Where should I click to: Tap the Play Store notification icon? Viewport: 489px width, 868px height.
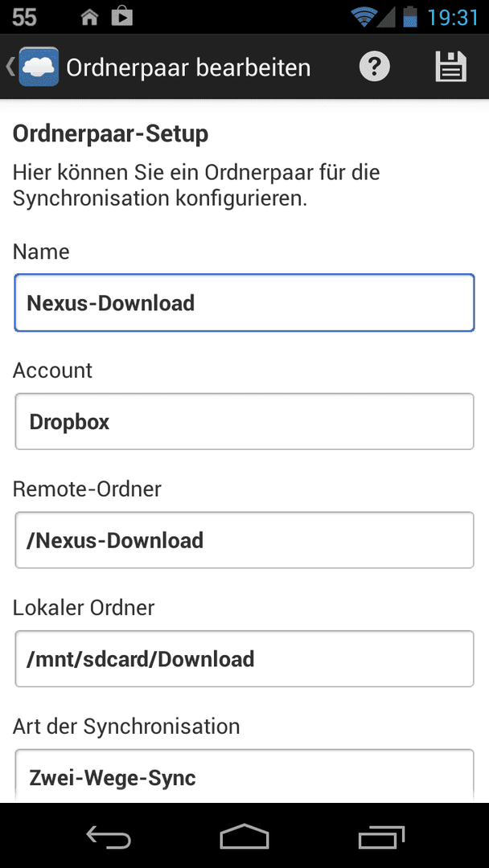click(121, 17)
